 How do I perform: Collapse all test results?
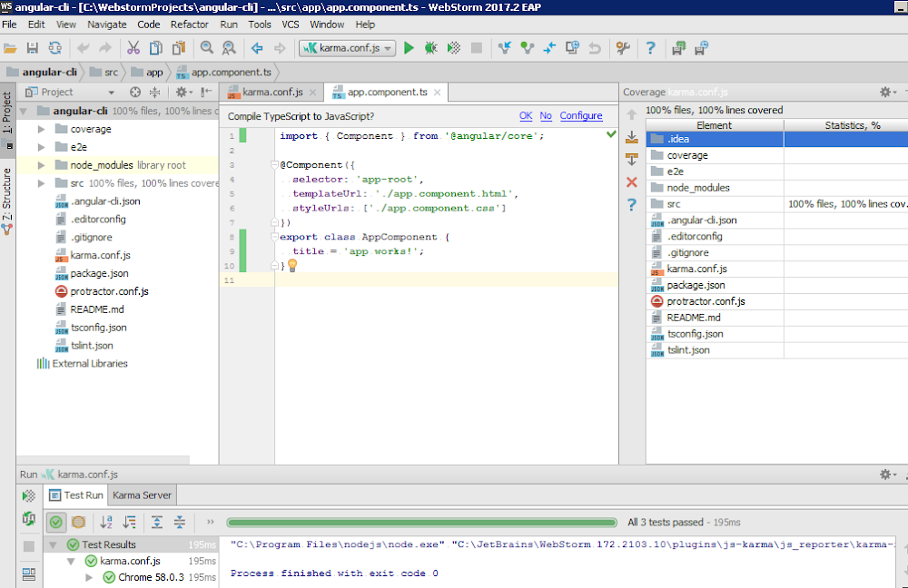(x=180, y=522)
